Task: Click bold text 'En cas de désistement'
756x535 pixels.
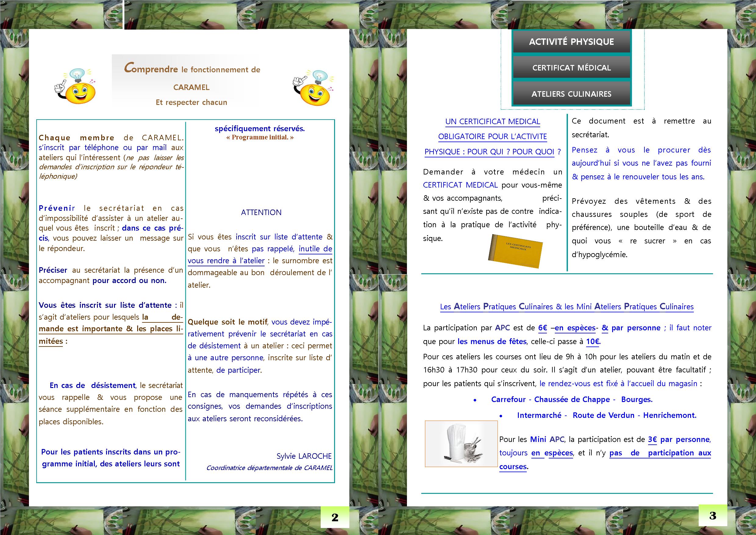Action: 92,386
